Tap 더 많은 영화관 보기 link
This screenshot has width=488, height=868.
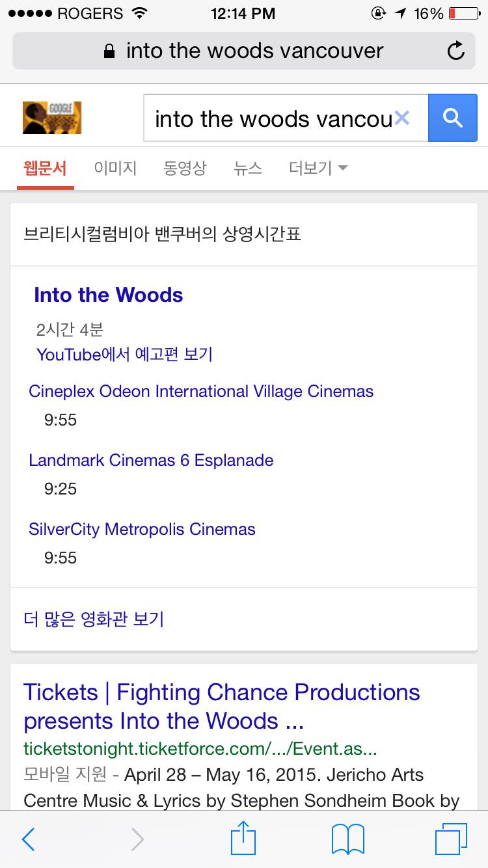94,619
